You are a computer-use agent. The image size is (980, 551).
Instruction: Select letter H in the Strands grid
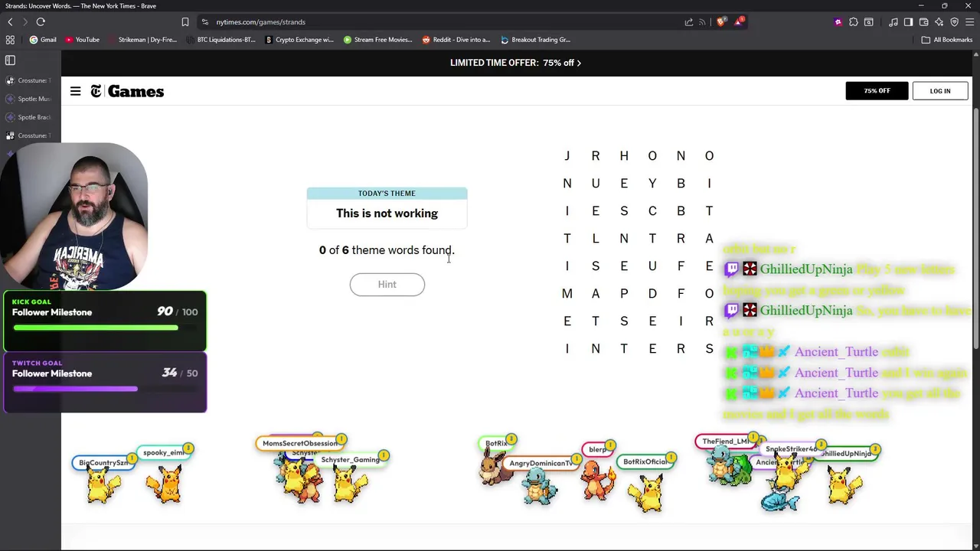pyautogui.click(x=624, y=156)
